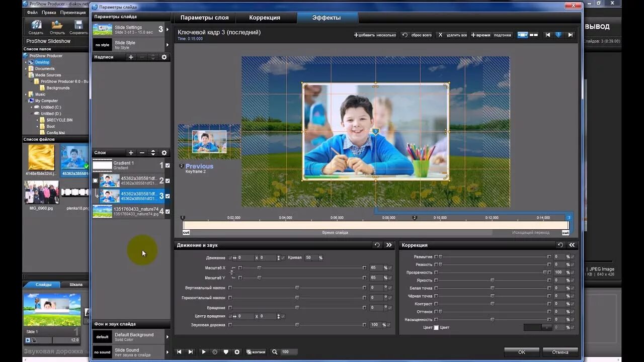The width and height of the screenshot is (644, 362).
Task: Toggle checkbox of 1351760433_nature74 layer
Action: (x=168, y=212)
